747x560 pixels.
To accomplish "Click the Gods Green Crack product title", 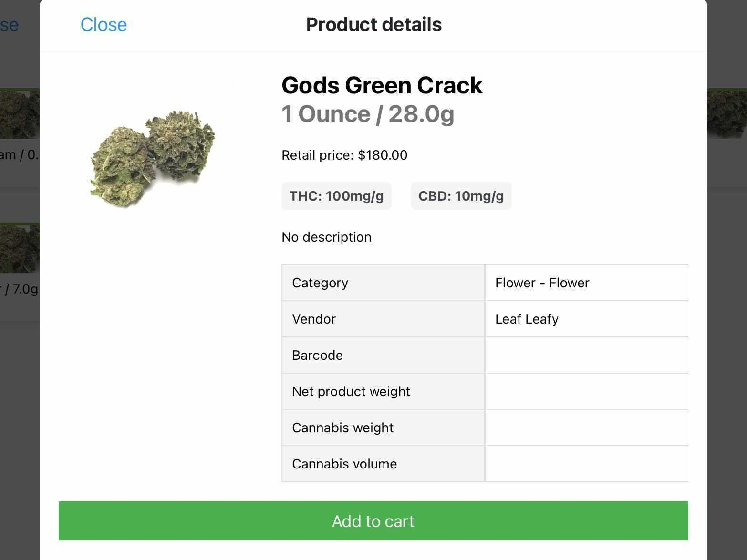I will (382, 86).
